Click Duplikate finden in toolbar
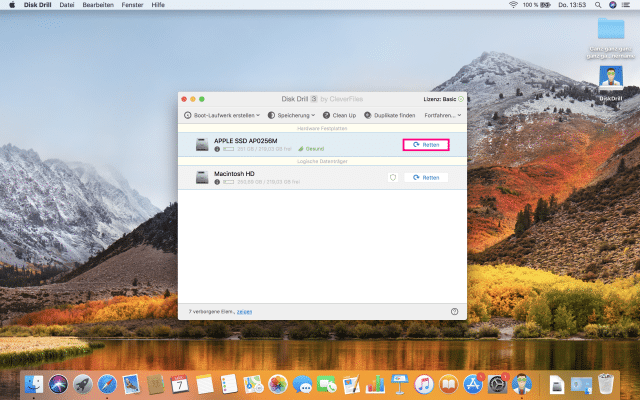The image size is (640, 400). [x=391, y=116]
